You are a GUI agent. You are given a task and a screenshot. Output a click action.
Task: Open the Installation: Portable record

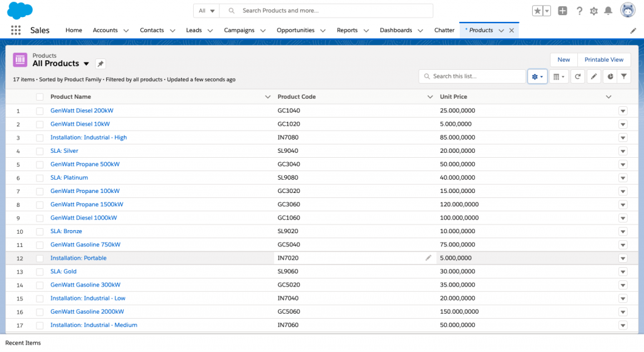pos(79,258)
